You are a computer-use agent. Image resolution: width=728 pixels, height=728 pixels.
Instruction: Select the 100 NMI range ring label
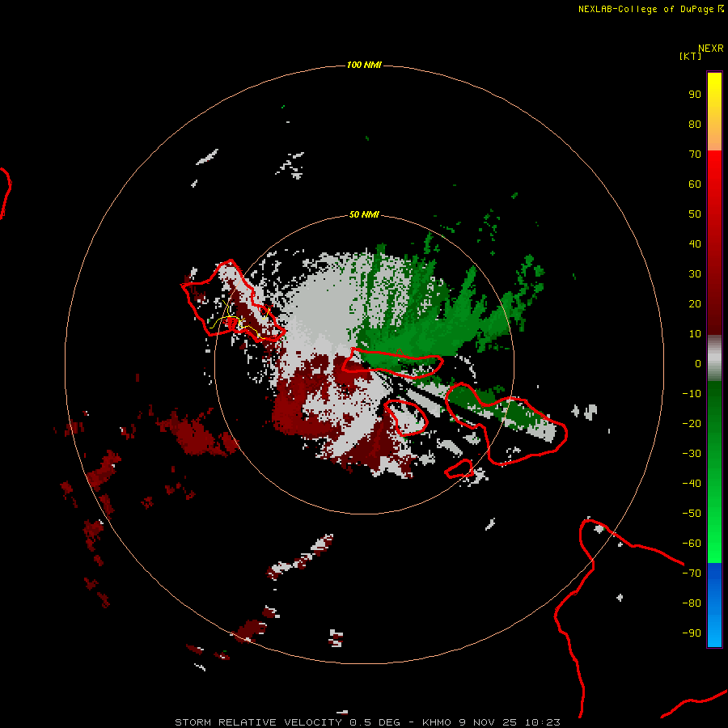[x=364, y=65]
